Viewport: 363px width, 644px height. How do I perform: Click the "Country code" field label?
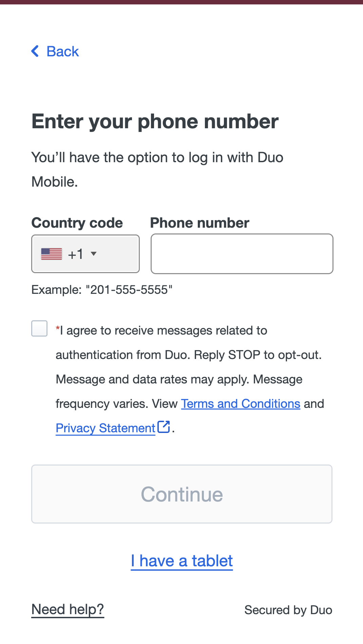pyautogui.click(x=77, y=223)
